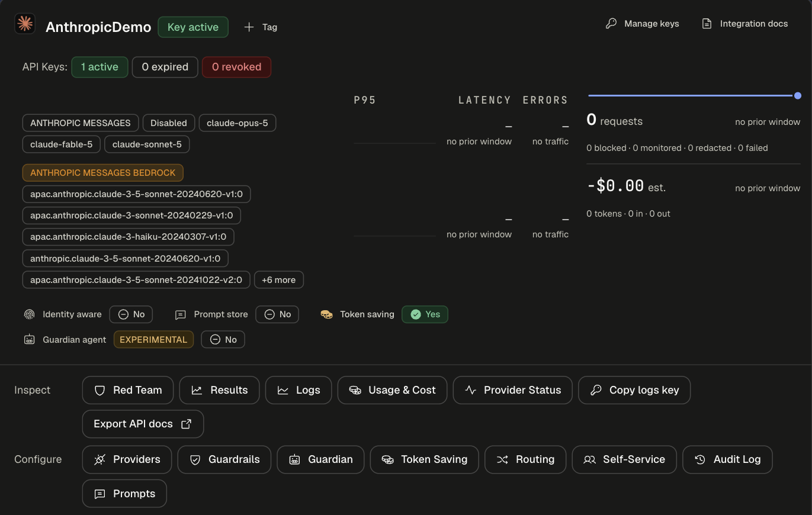Click the document icon beside Integration docs
812x515 pixels.
coord(707,24)
